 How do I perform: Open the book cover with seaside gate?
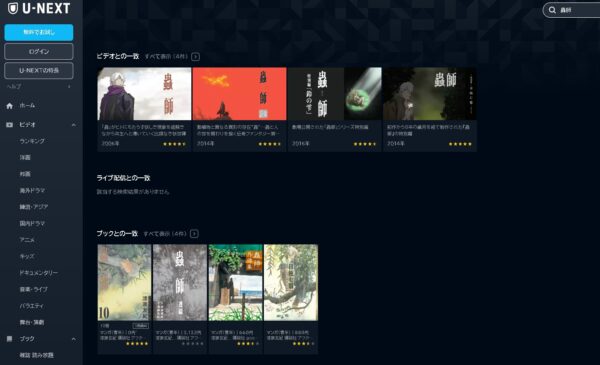coord(235,283)
